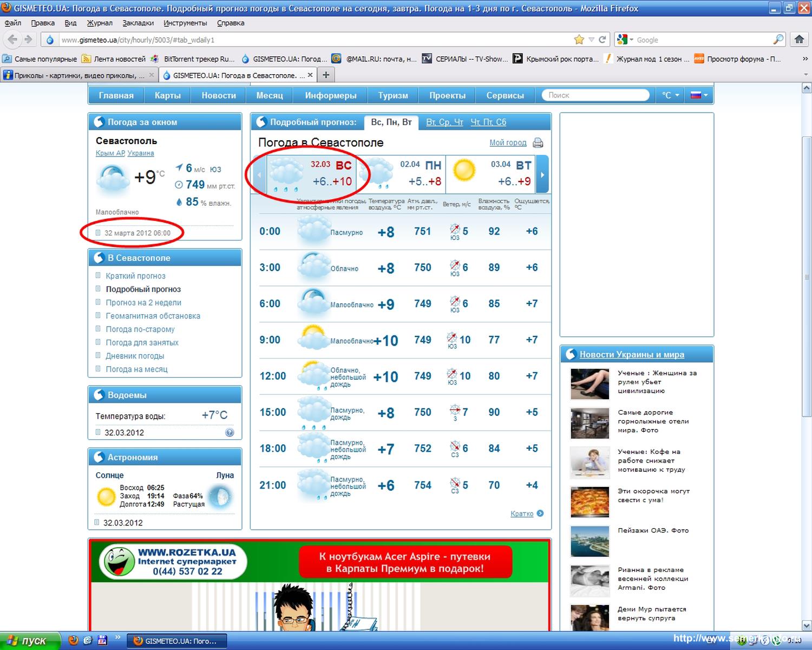This screenshot has height=650, width=812.
Task: Go to the Firefox home page icon
Action: point(799,40)
